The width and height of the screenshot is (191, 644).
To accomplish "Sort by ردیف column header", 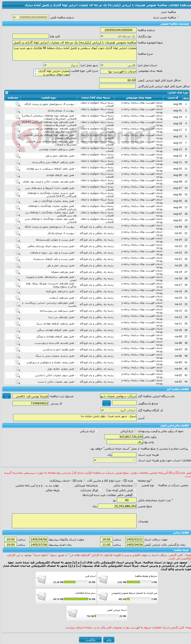I will (186, 98).
